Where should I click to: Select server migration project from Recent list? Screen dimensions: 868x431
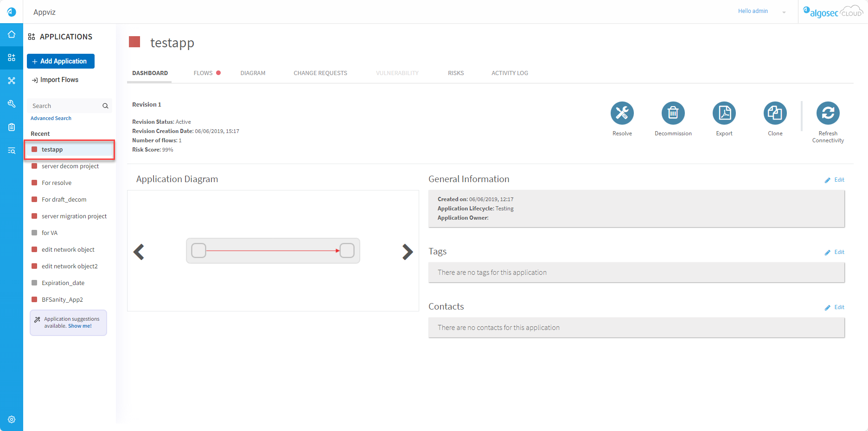click(x=74, y=216)
